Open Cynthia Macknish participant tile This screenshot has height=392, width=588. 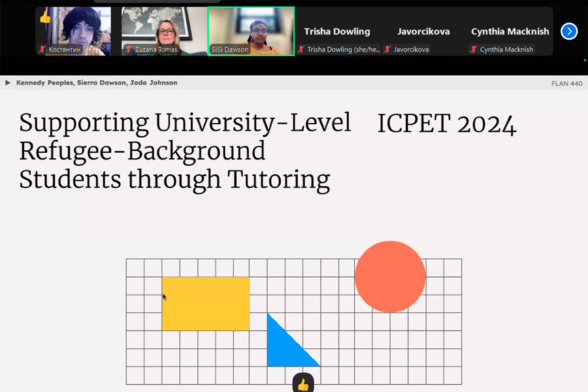coord(510,31)
